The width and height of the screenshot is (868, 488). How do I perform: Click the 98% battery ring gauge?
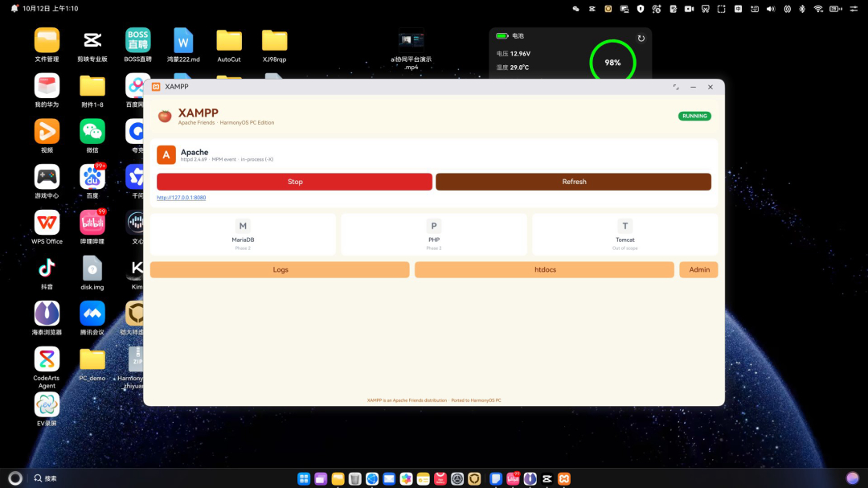tap(612, 63)
